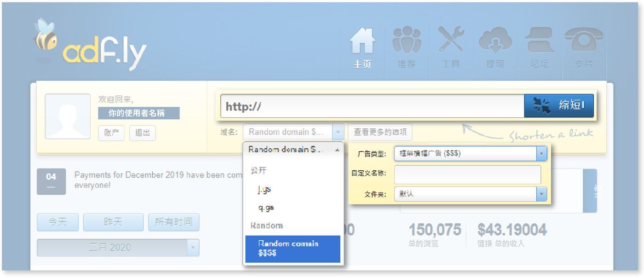Screen dimensions: 644x278
Task: Open the 文件夹 folder dropdown
Action: point(471,194)
